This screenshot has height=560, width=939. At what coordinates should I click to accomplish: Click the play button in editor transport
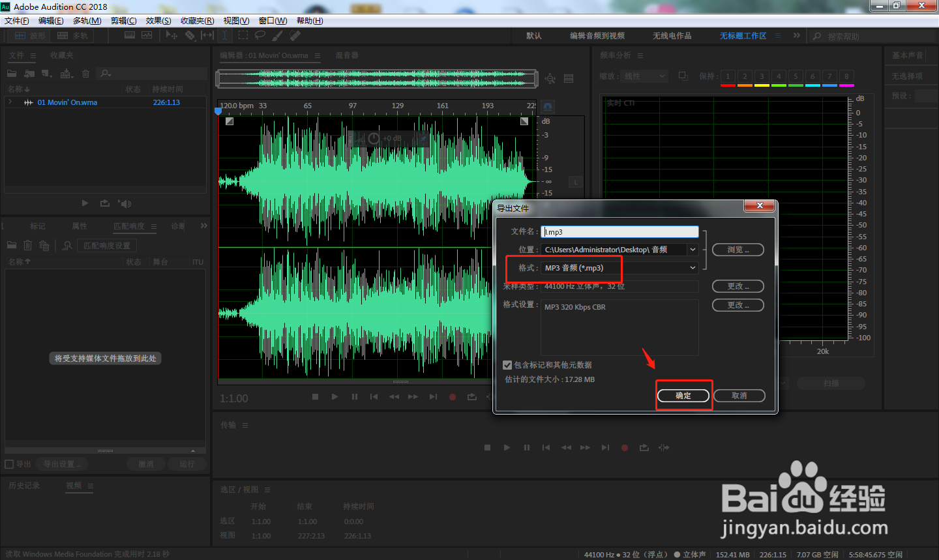click(x=335, y=396)
